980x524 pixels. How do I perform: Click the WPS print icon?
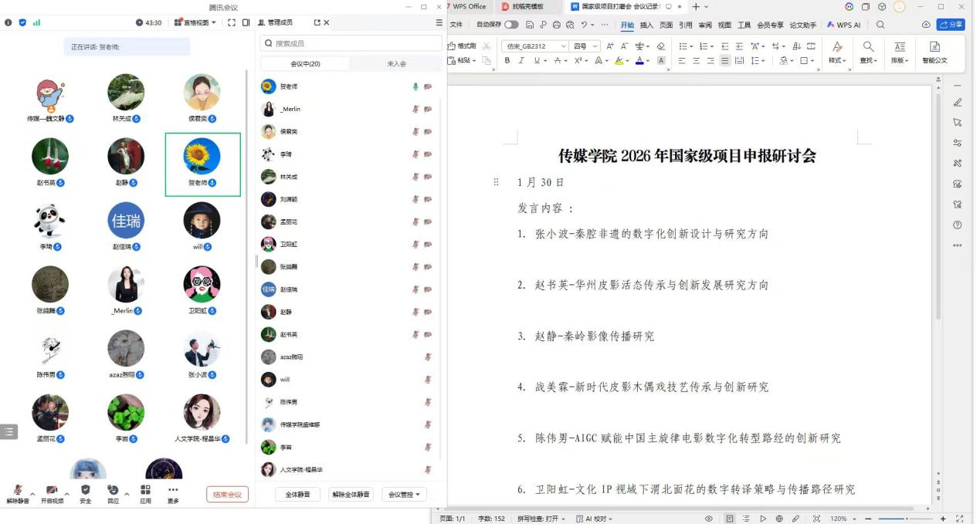tap(556, 25)
